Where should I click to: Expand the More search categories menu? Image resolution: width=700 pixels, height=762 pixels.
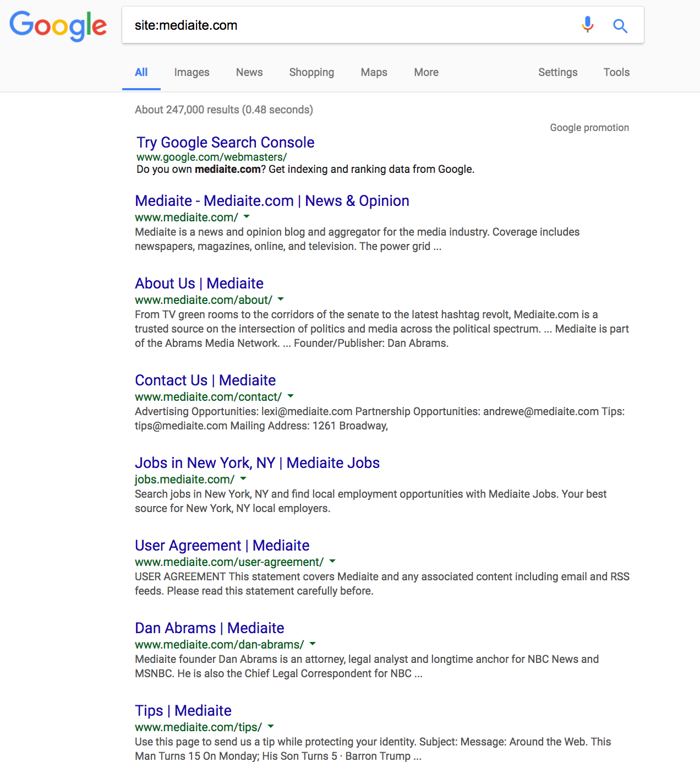pos(426,72)
